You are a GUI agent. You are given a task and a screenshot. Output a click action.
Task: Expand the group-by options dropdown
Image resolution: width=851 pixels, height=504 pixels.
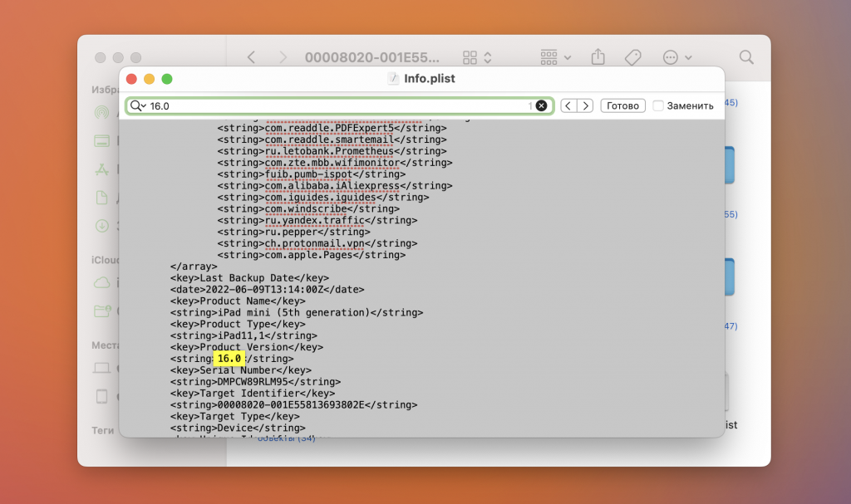point(556,57)
